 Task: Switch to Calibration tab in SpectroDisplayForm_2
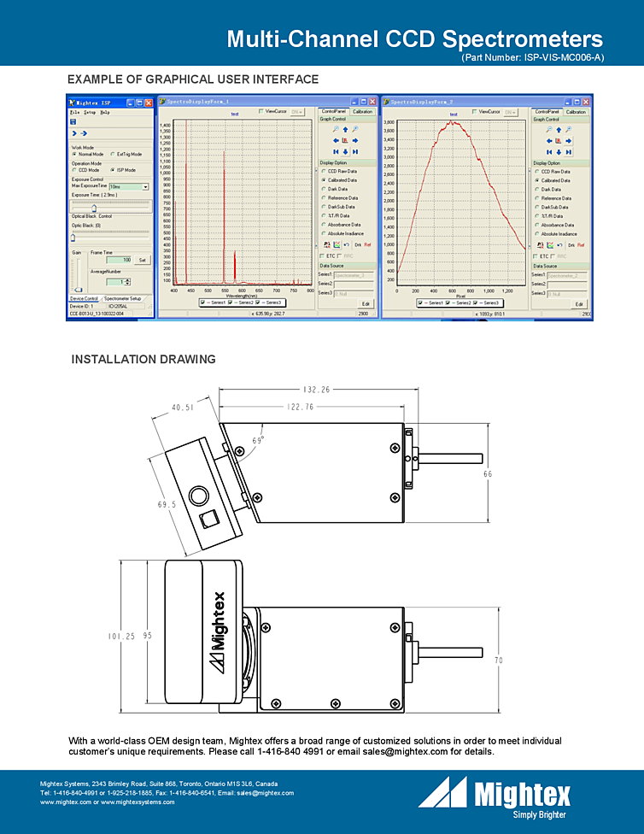point(576,112)
